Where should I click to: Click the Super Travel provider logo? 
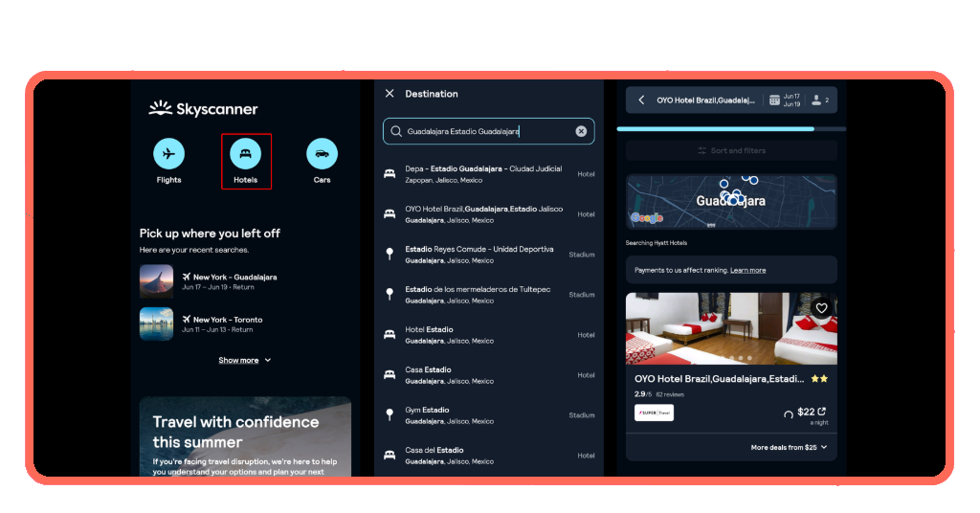click(654, 413)
